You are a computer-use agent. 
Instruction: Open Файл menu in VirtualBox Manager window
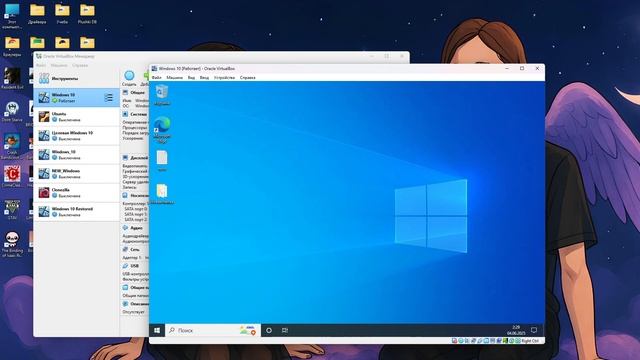41,65
